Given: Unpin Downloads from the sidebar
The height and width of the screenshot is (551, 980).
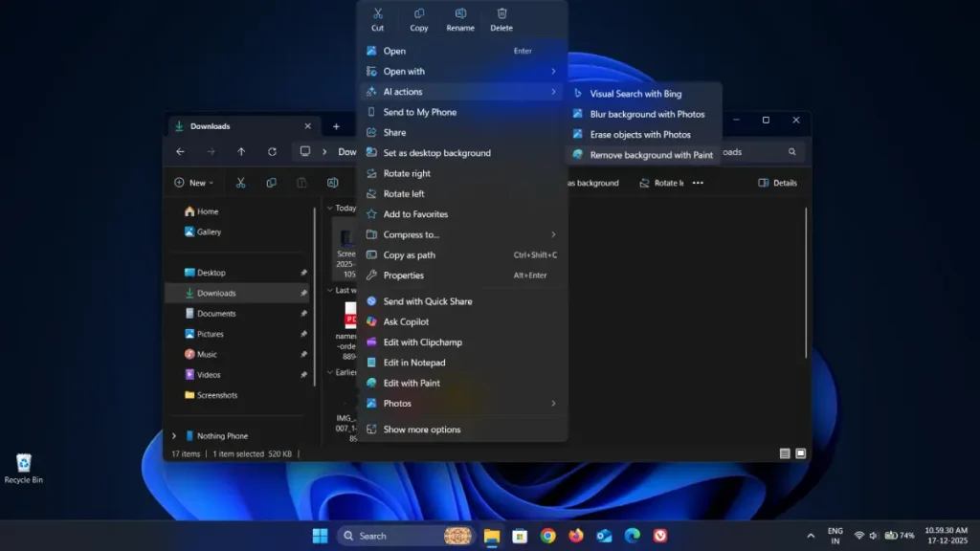Looking at the screenshot, I should 304,293.
